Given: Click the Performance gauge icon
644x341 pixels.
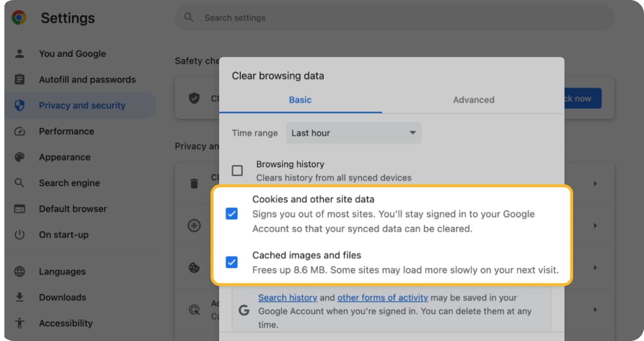Looking at the screenshot, I should 20,132.
